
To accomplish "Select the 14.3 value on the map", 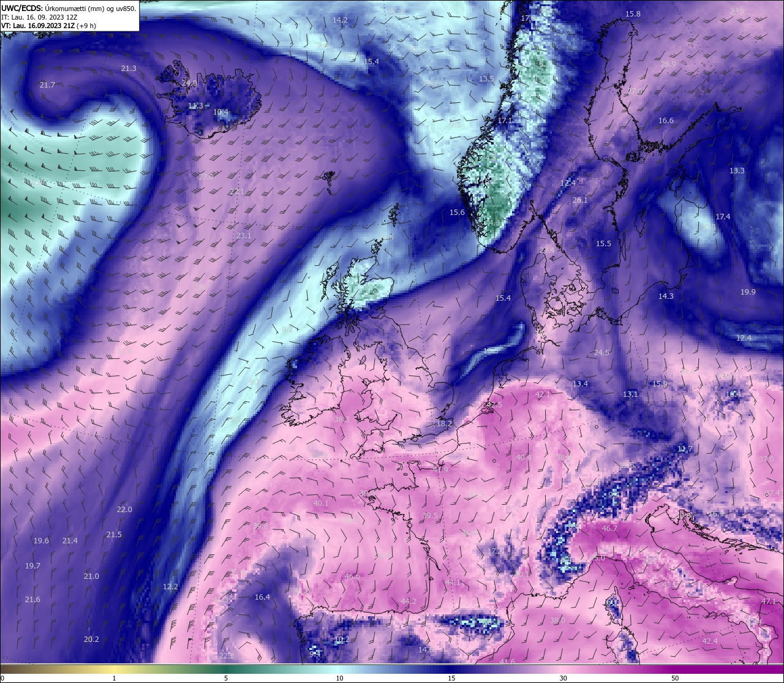I will (x=666, y=296).
